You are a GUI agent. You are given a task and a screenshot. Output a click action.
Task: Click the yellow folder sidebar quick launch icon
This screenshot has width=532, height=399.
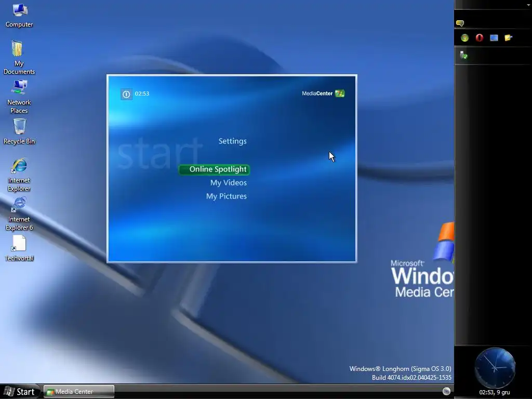[508, 37]
